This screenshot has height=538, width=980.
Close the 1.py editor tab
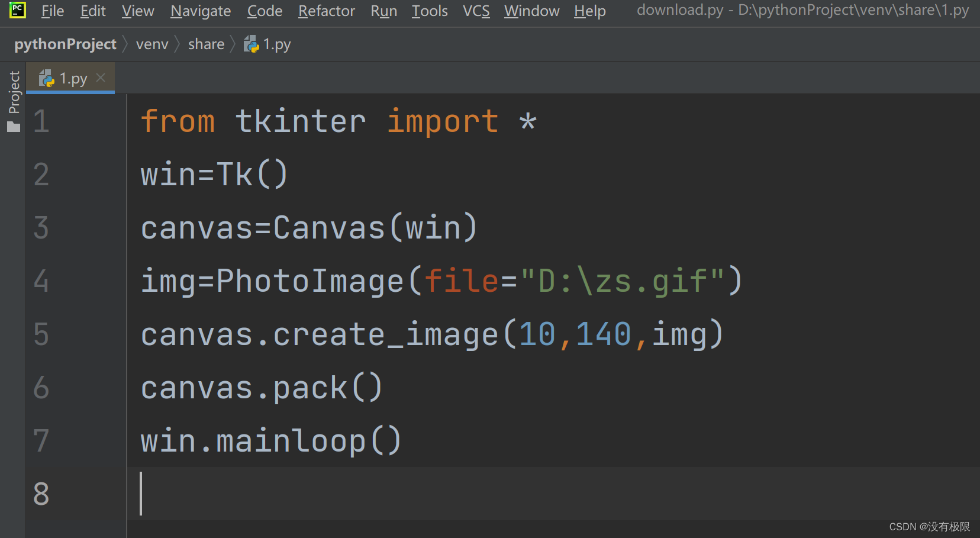click(x=101, y=78)
